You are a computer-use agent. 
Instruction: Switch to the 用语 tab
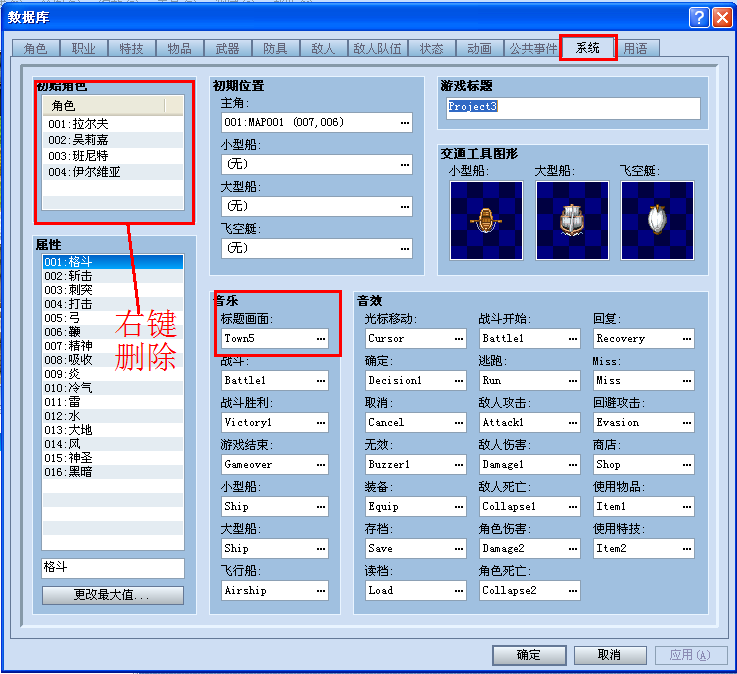pos(635,48)
